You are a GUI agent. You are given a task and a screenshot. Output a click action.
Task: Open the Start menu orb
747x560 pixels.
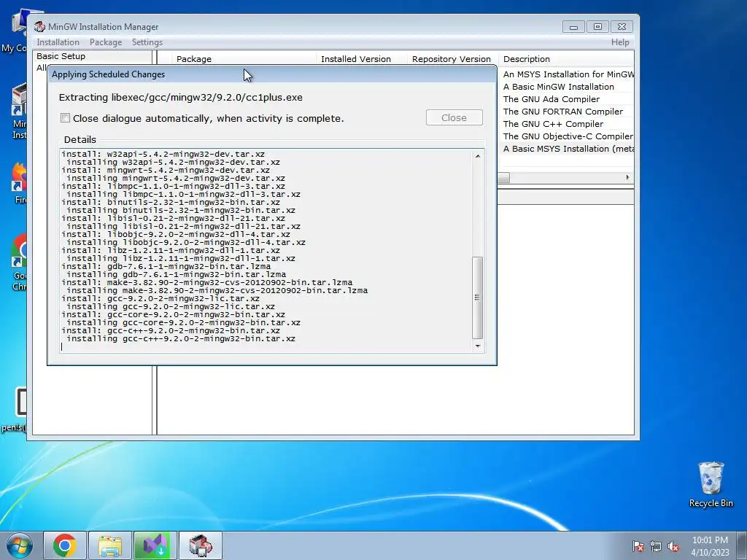(x=20, y=545)
